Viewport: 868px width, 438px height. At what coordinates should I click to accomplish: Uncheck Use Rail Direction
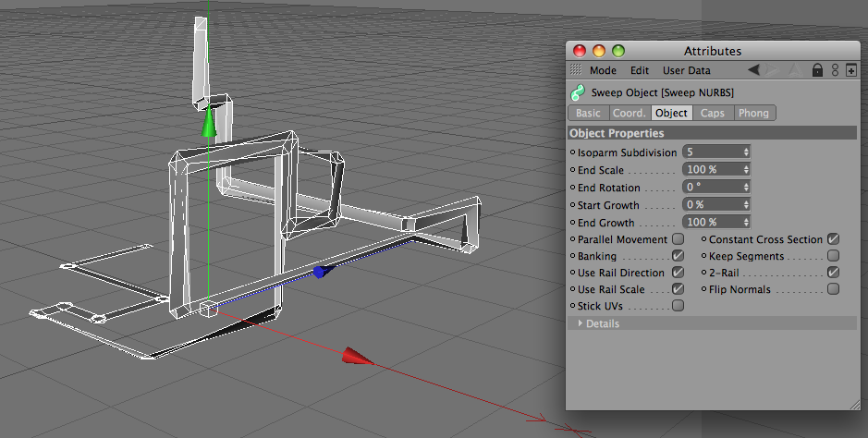coord(678,272)
